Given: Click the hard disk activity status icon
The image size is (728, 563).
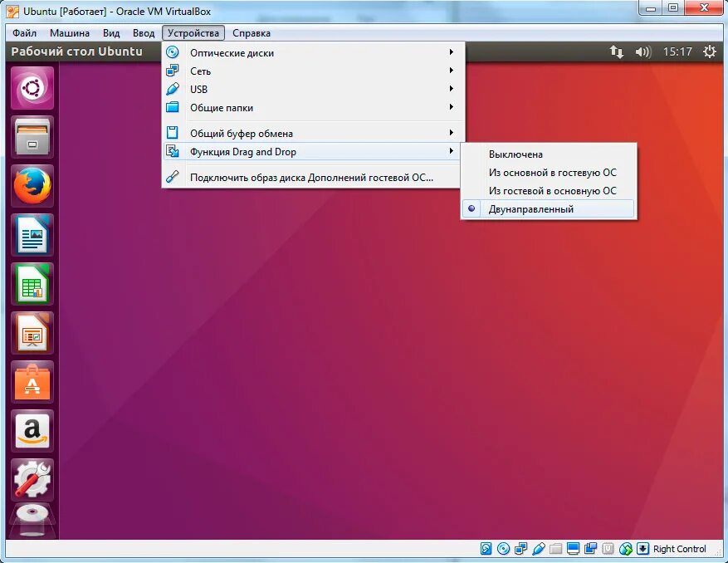Looking at the screenshot, I should pos(486,549).
